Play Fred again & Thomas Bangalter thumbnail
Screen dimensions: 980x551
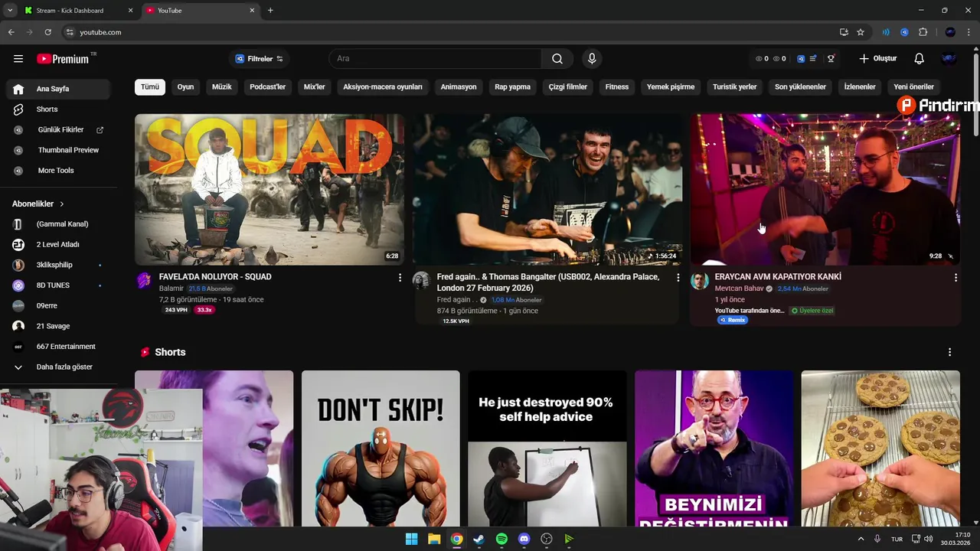pos(547,190)
